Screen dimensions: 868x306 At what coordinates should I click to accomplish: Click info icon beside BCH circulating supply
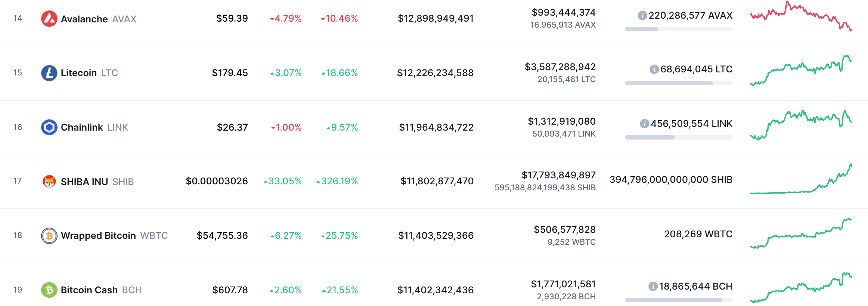tap(652, 287)
